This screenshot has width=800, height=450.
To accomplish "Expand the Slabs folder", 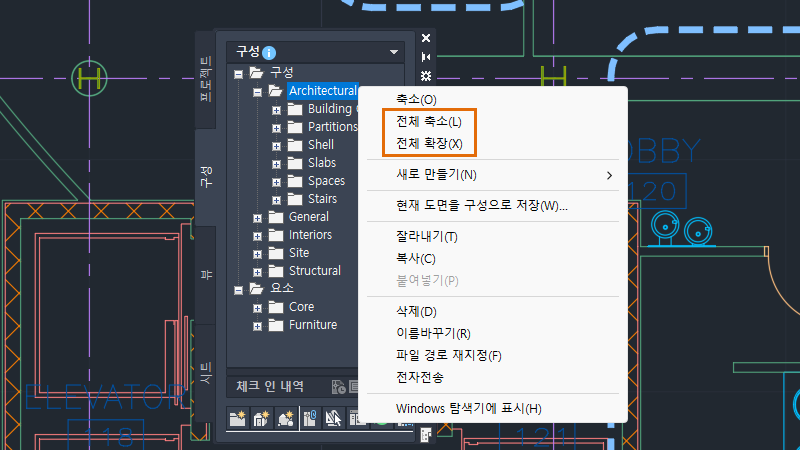I will click(x=276, y=164).
